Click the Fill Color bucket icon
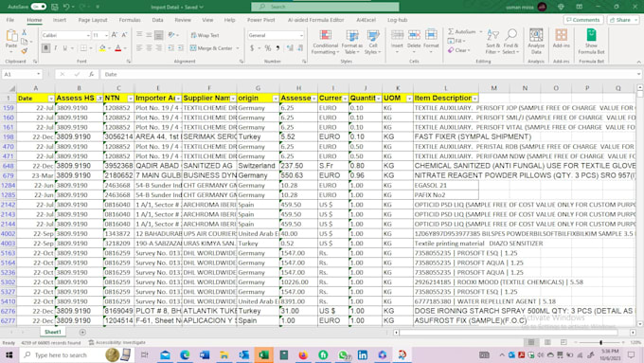Screen dimensions: 644x363 click(x=102, y=48)
